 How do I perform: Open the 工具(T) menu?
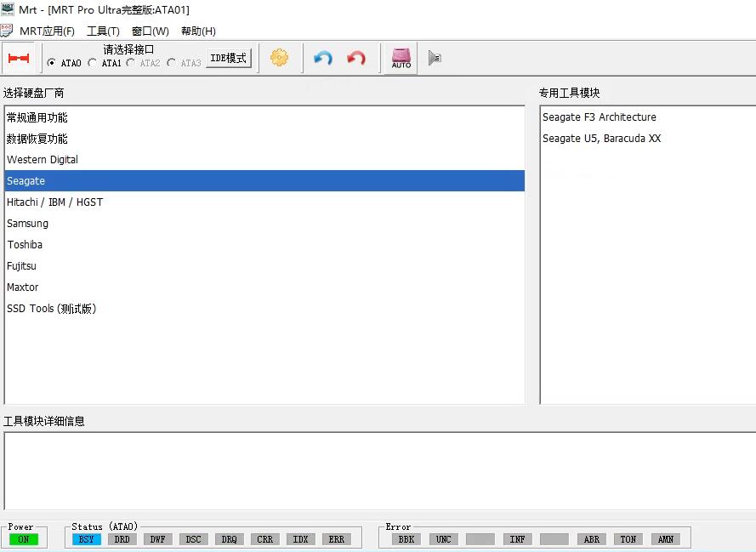tap(103, 31)
